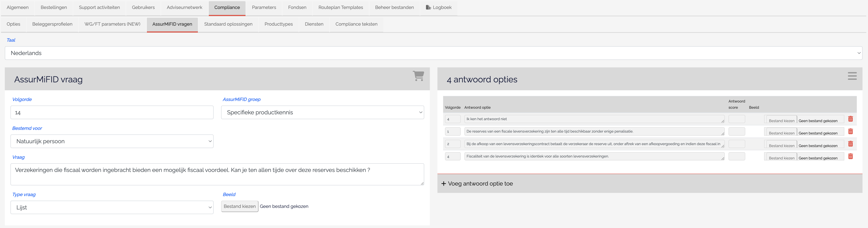Open the Support activiteiten tab
Image resolution: width=868 pixels, height=228 pixels.
pyautogui.click(x=99, y=7)
